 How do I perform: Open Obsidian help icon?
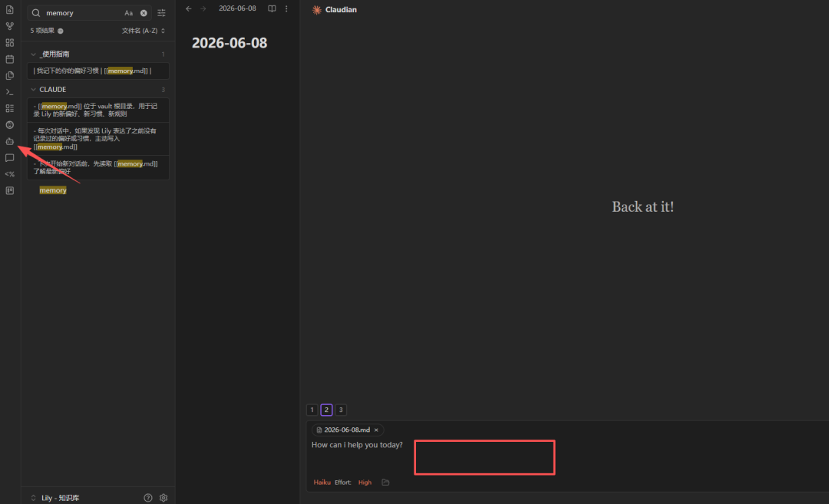click(x=148, y=498)
